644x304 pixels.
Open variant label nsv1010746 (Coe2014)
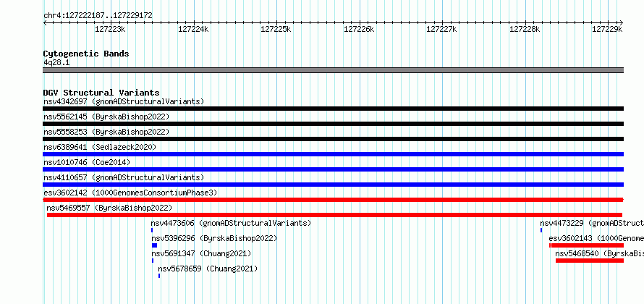(x=87, y=162)
